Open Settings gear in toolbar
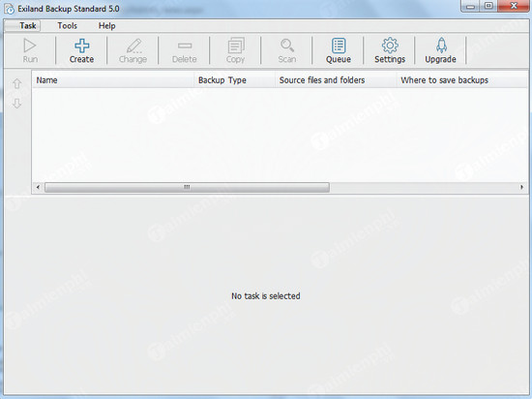 pos(390,50)
